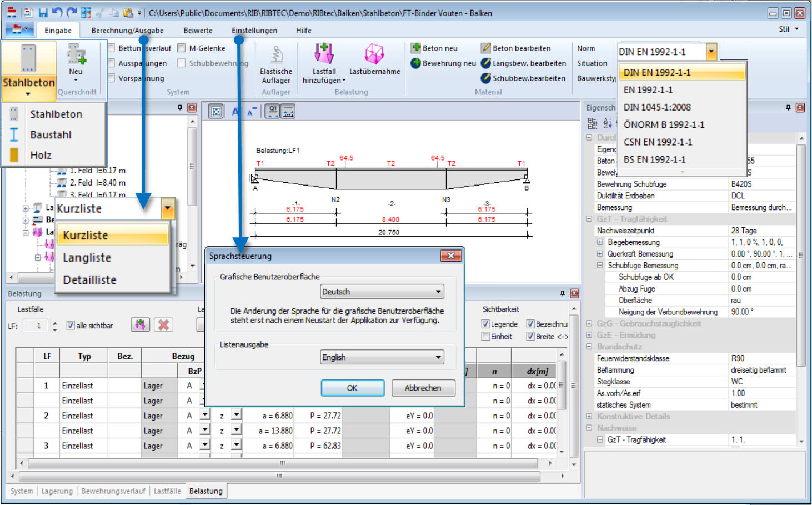Click the Copy icon in quick access toolbar

[x=113, y=12]
